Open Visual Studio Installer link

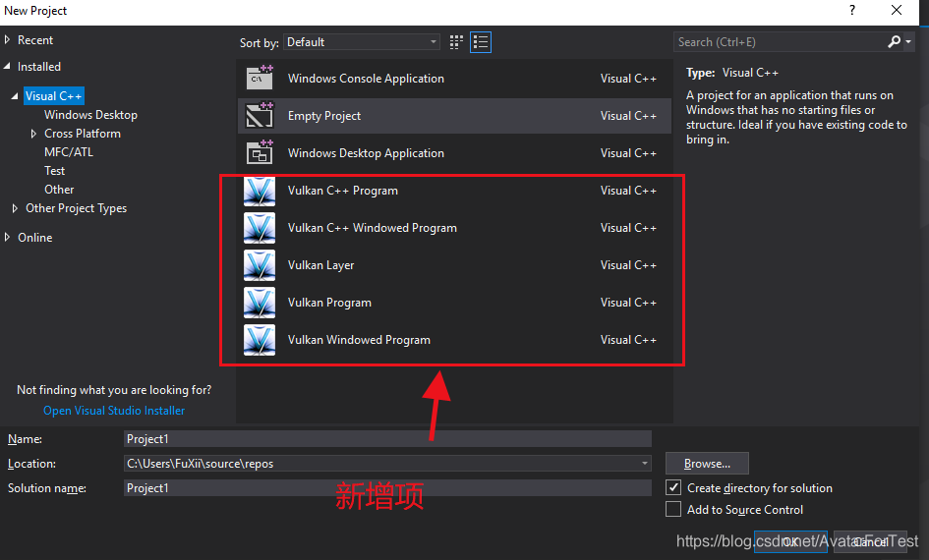point(114,411)
